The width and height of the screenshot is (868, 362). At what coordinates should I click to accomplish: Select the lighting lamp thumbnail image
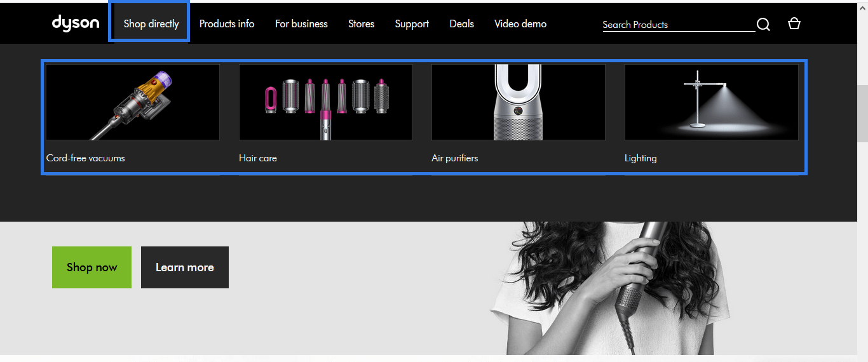point(712,102)
